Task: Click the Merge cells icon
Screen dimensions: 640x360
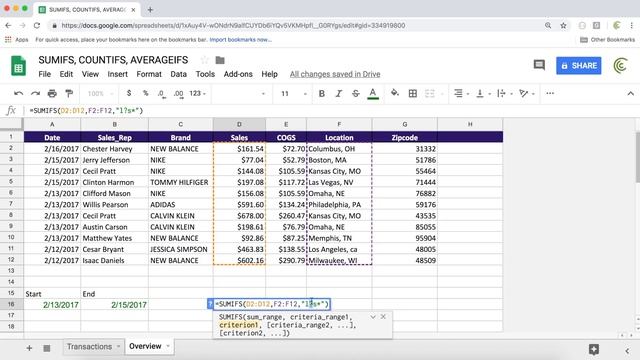Action: [x=430, y=93]
